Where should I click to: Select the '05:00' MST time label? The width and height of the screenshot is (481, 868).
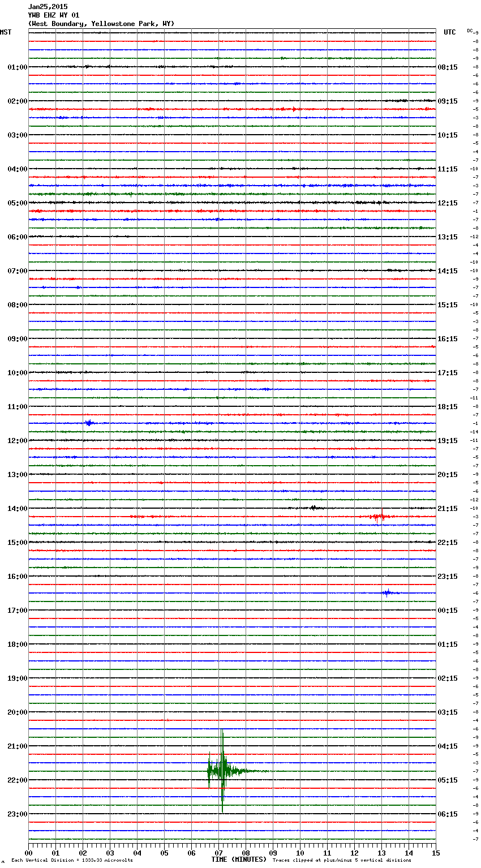(18, 203)
